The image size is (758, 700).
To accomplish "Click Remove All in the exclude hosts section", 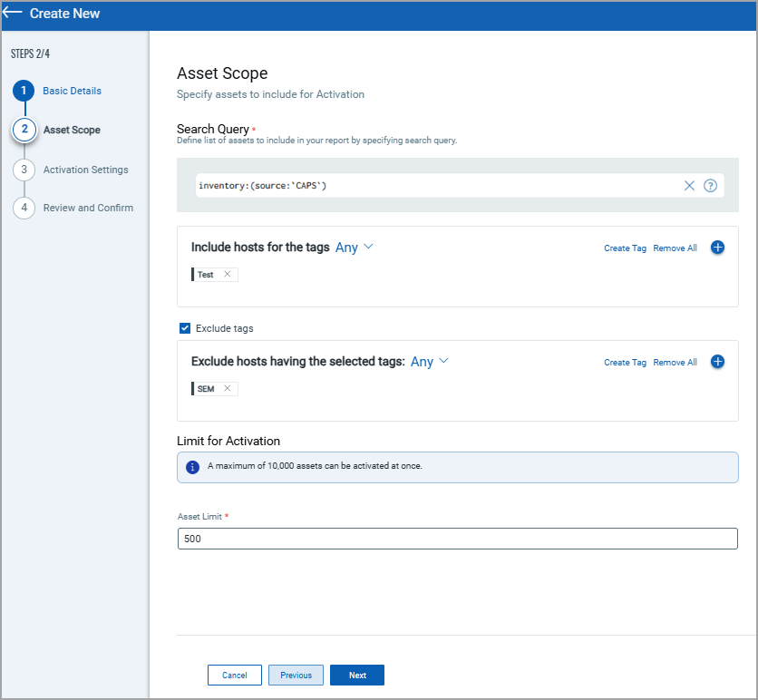I will click(x=675, y=362).
